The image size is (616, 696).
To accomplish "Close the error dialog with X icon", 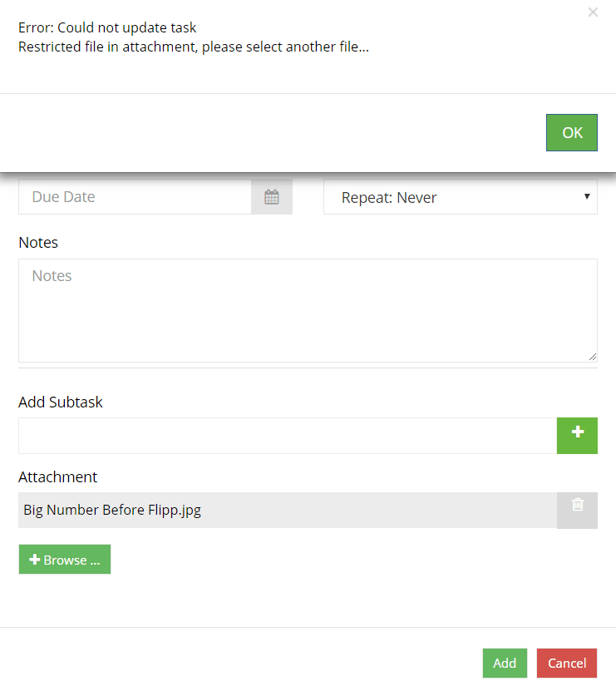I will point(593,12).
